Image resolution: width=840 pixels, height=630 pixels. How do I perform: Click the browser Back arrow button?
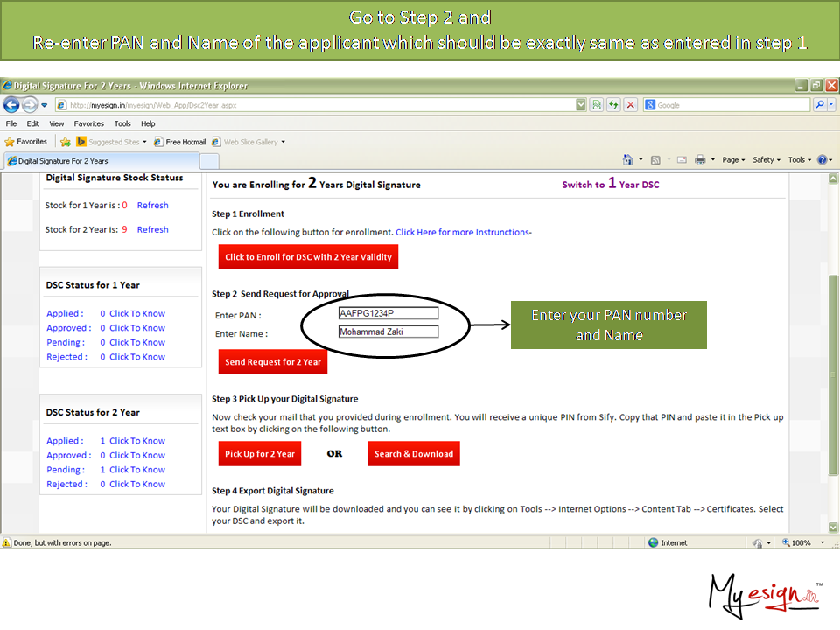point(11,105)
